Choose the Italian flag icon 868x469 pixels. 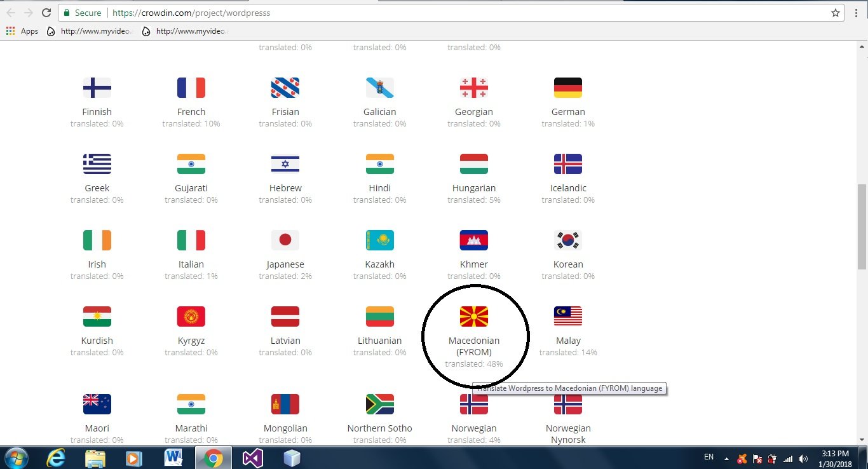[191, 240]
